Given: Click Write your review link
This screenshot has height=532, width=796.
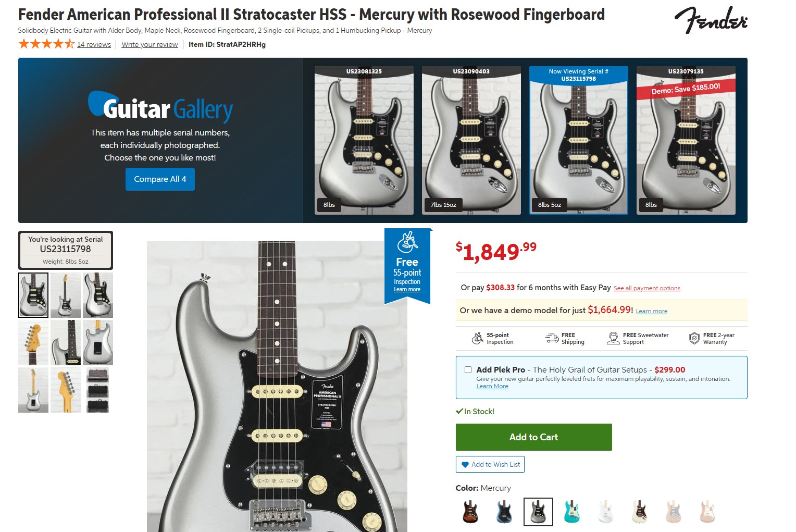Looking at the screenshot, I should coord(150,45).
